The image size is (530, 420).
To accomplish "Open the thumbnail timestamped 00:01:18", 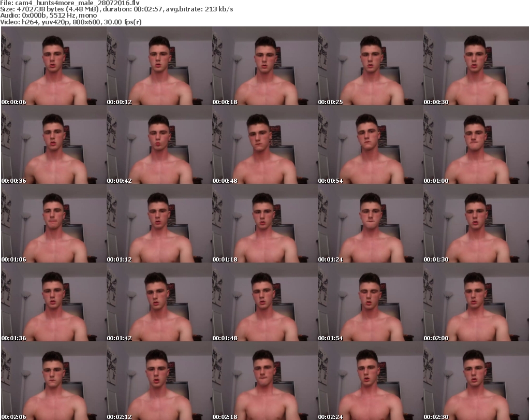I will pos(264,224).
